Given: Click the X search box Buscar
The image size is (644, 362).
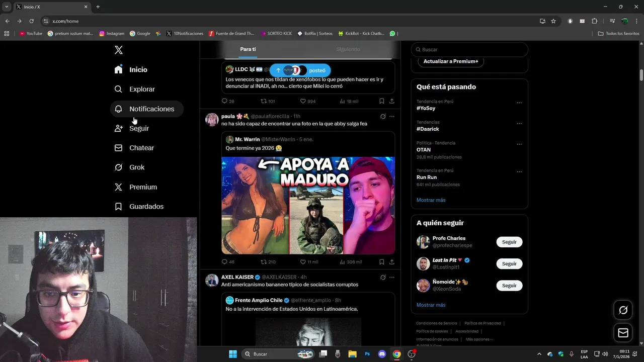Looking at the screenshot, I should point(469,50).
